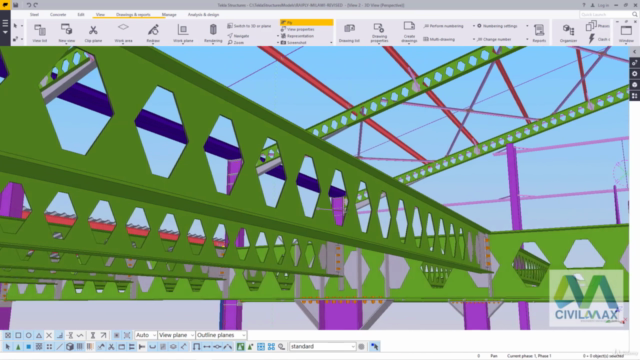Screen dimensions: 640x360
Task: Click Switch to 3D or plane
Action: (x=249, y=26)
